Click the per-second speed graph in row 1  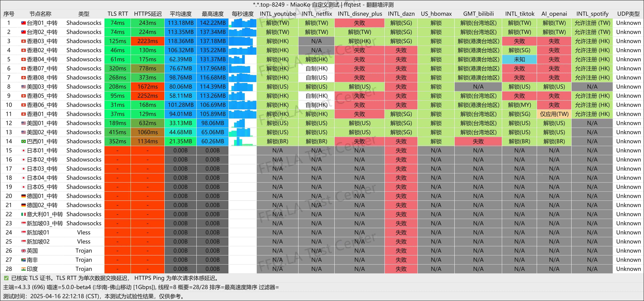click(242, 23)
